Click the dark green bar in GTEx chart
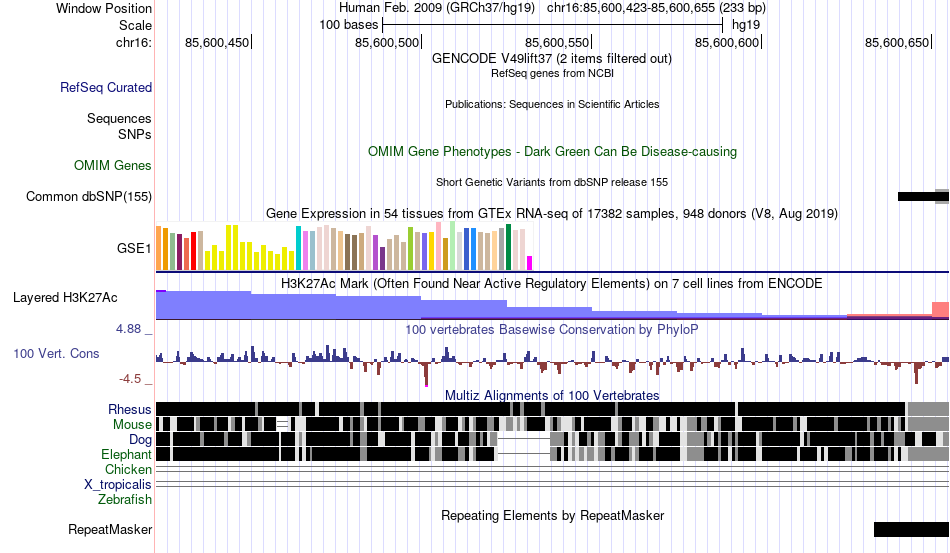The image size is (950, 553). [508, 247]
